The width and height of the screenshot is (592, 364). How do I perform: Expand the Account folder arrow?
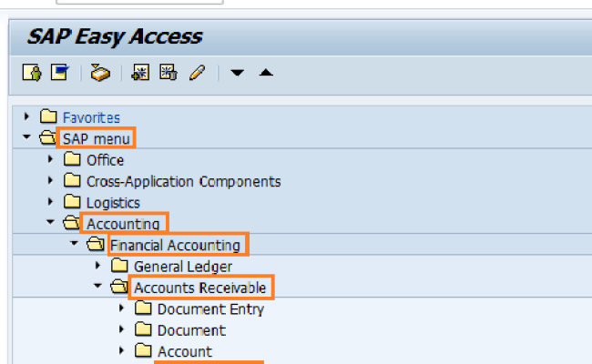[121, 350]
